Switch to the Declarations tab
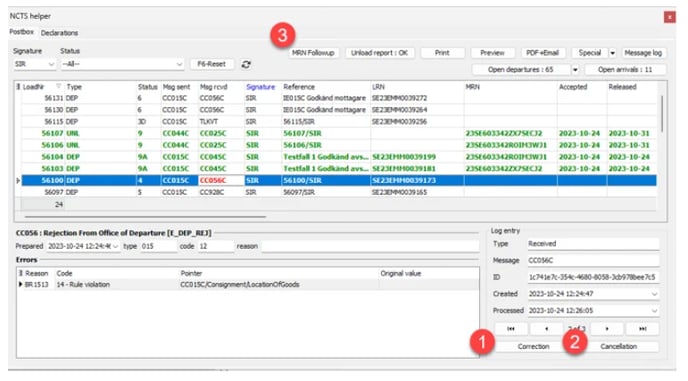The image size is (688, 381). point(59,33)
